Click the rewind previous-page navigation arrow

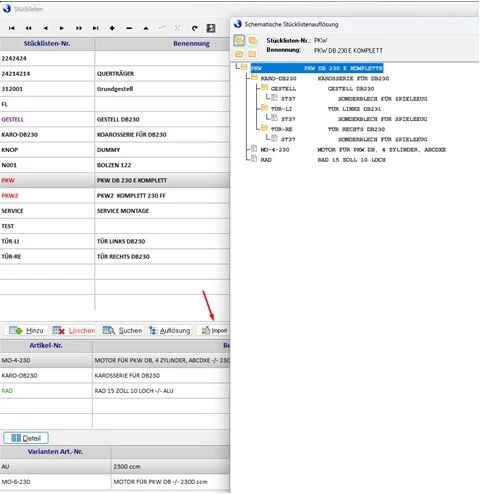coord(29,28)
